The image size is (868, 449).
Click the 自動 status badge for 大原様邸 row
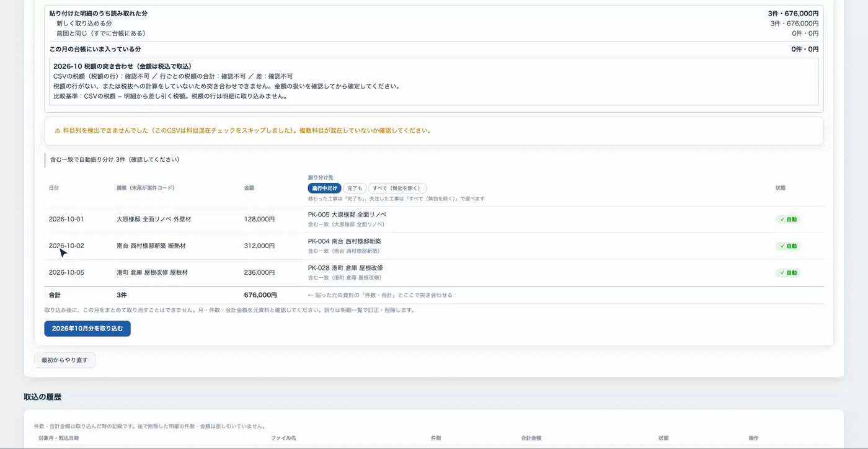[x=788, y=220]
